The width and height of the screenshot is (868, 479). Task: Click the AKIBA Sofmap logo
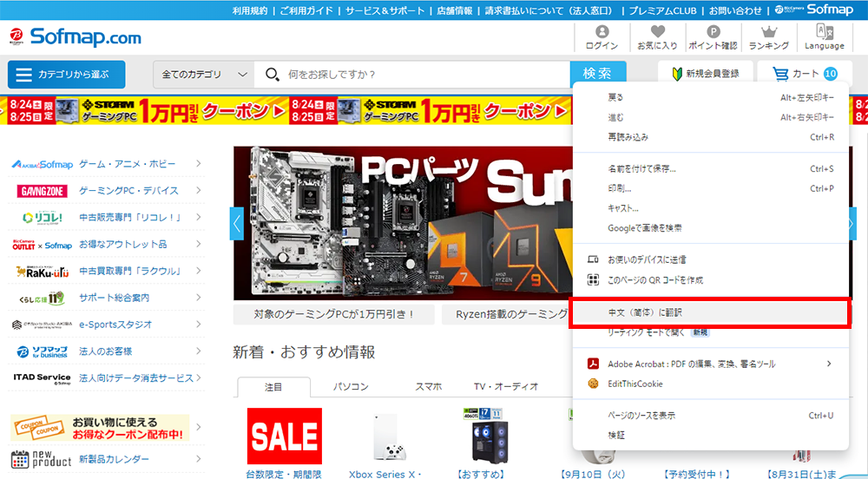tap(43, 164)
